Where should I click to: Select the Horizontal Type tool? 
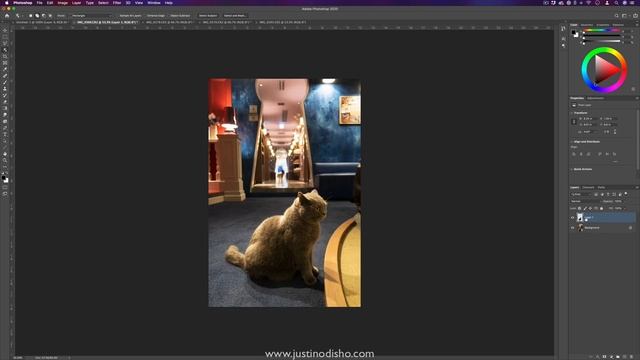5,135
